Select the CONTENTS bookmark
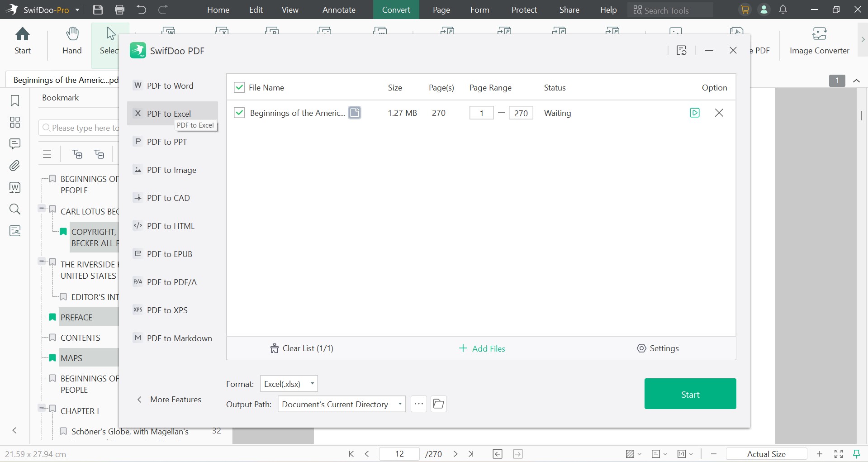This screenshot has width=868, height=462. pyautogui.click(x=81, y=338)
